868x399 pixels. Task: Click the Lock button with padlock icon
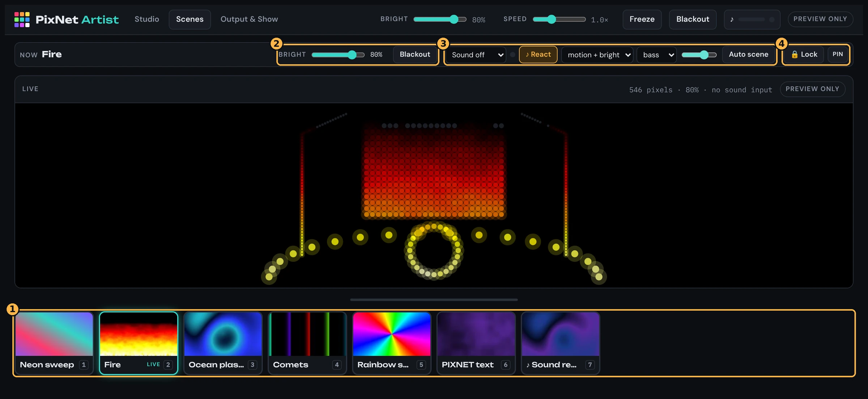804,54
